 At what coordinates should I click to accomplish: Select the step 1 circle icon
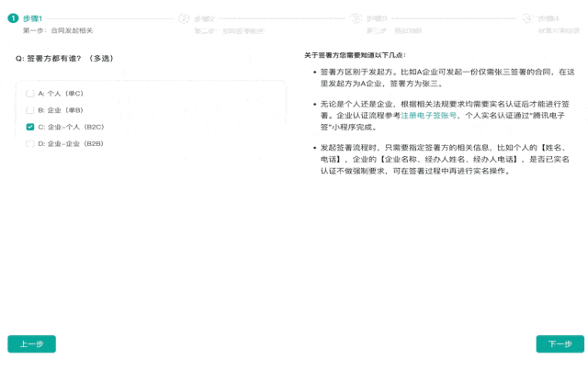[13, 18]
